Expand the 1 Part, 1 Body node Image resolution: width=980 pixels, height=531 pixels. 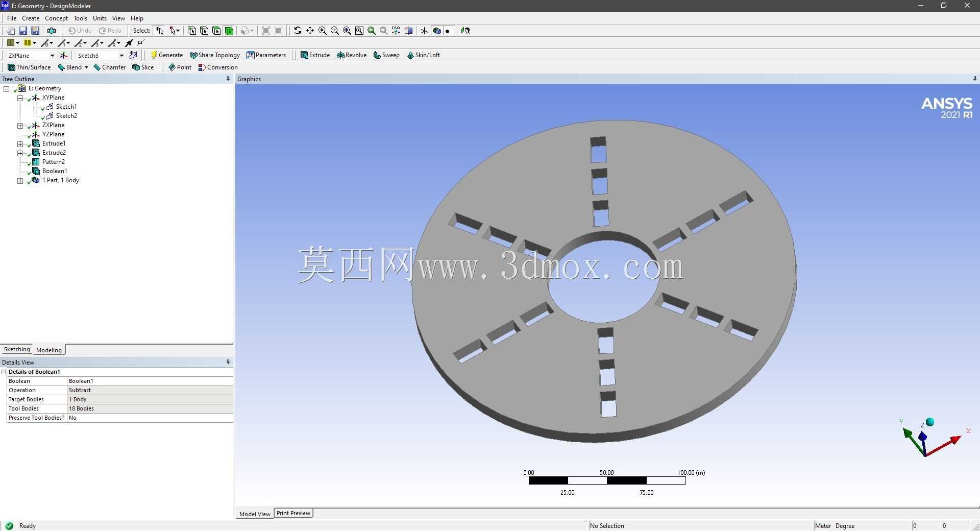point(20,181)
